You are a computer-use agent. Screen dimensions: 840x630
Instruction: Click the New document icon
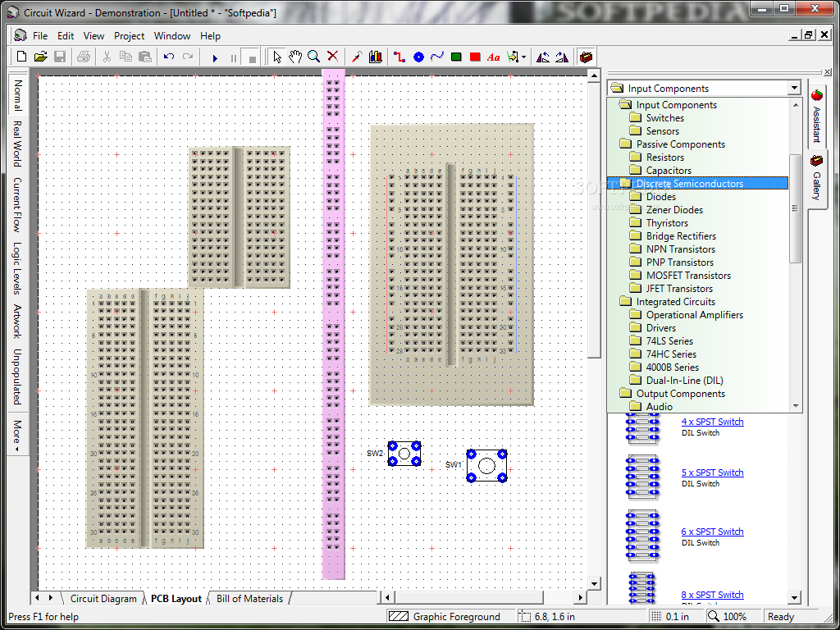(21, 57)
